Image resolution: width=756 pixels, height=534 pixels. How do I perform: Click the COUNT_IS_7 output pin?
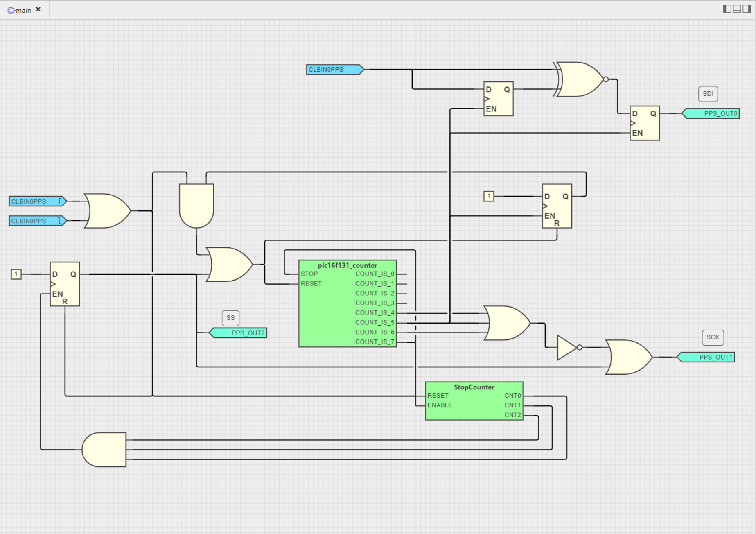[x=375, y=342]
